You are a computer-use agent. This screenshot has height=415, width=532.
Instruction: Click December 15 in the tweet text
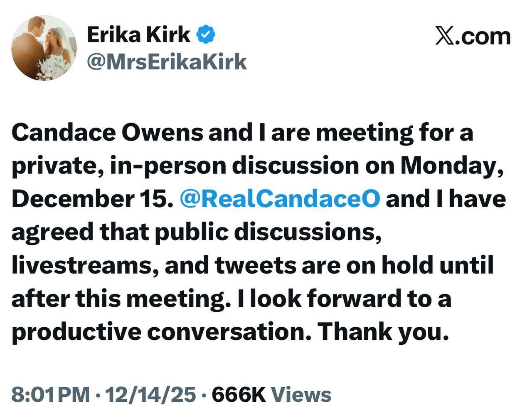pyautogui.click(x=92, y=199)
